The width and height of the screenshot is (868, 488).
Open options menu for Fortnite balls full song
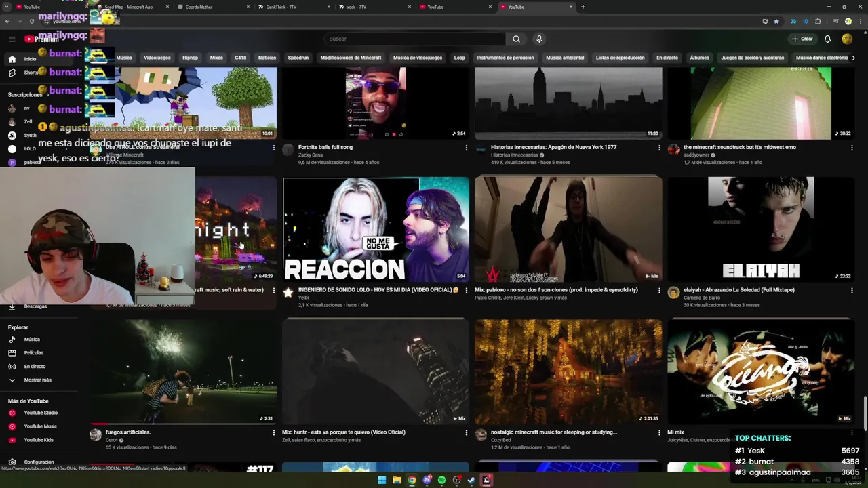[x=466, y=147]
